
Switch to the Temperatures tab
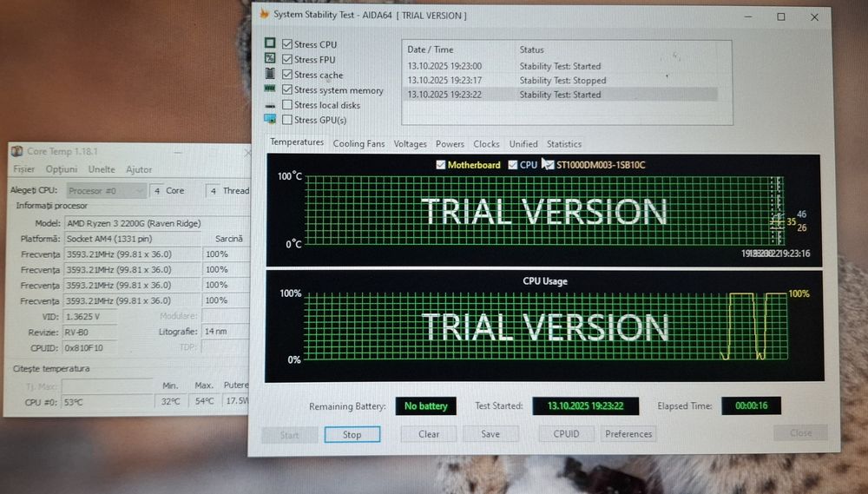click(x=297, y=142)
